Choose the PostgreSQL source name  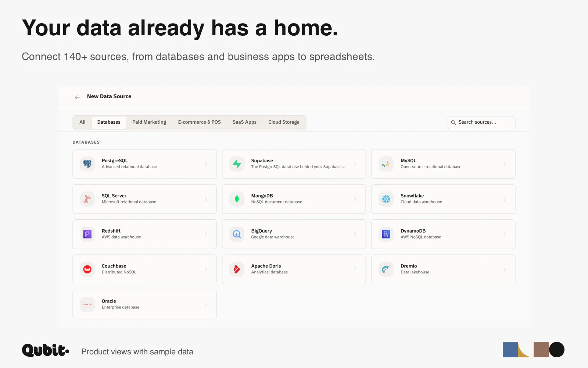pyautogui.click(x=115, y=160)
